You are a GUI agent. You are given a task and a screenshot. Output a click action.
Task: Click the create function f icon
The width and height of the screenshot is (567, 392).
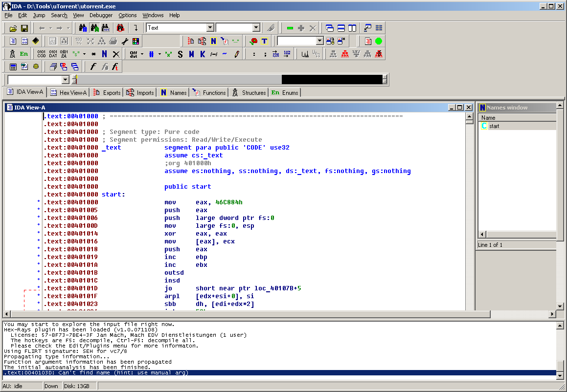point(93,67)
